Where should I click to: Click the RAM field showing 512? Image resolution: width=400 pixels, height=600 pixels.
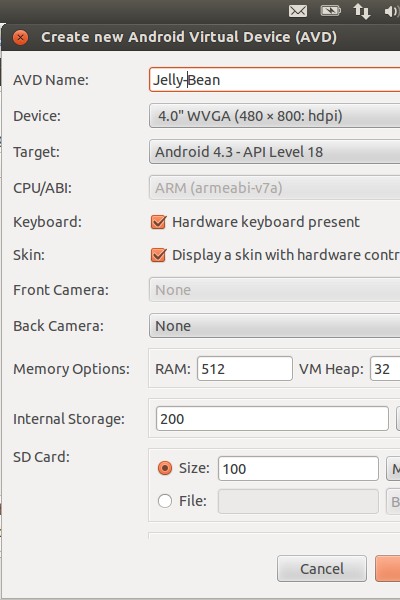click(245, 368)
